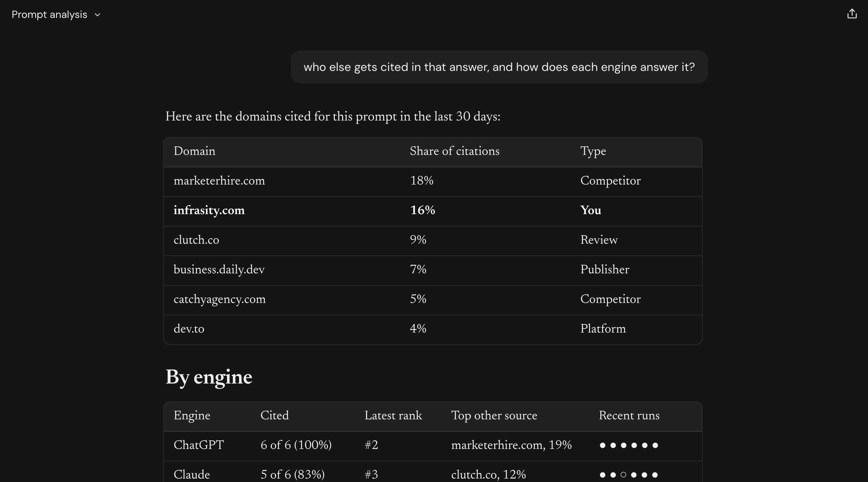Click Claude's hollow missed-run dot
The width and height of the screenshot is (868, 482).
(x=623, y=475)
